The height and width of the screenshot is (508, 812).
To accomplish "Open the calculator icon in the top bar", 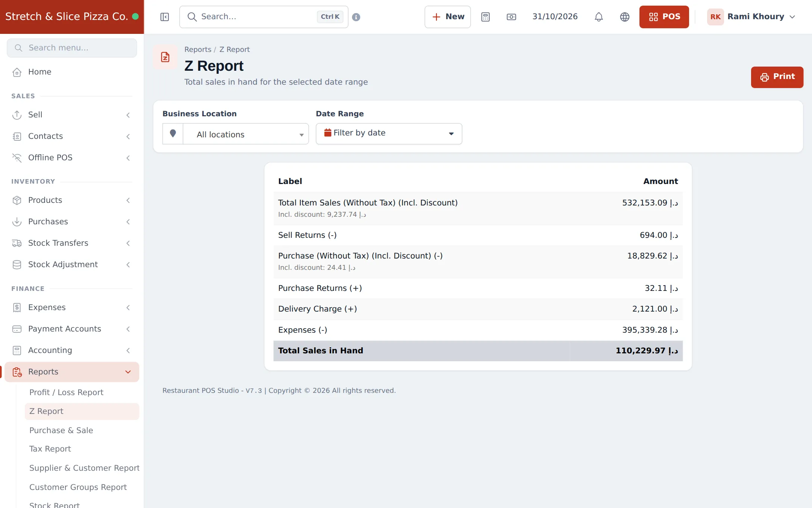I will (x=485, y=17).
